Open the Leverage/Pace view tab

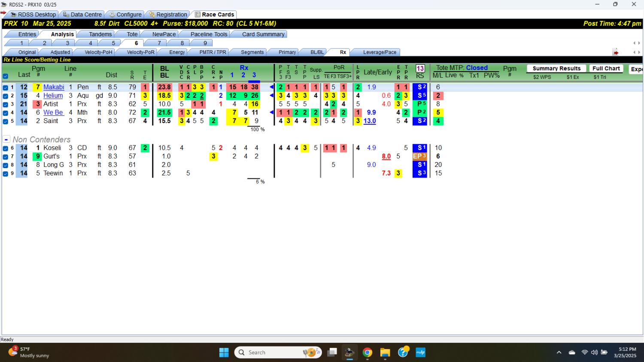tap(380, 52)
